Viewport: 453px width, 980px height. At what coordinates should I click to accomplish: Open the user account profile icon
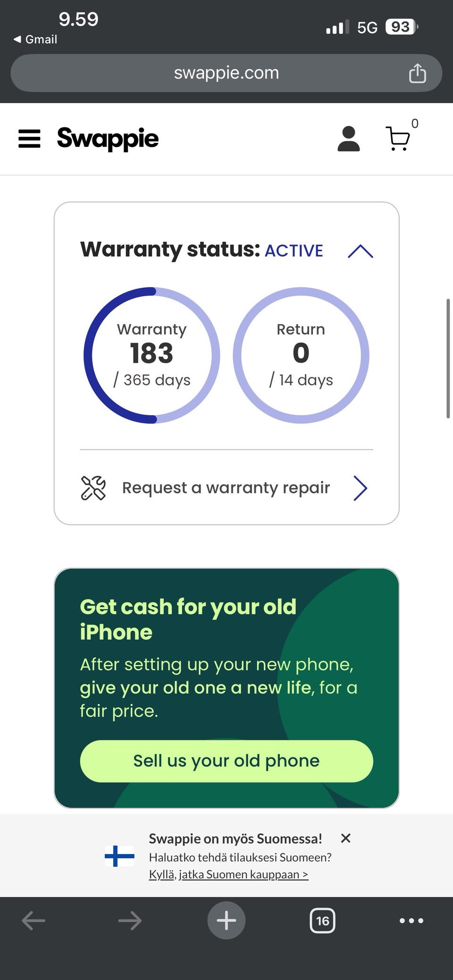[x=349, y=139]
